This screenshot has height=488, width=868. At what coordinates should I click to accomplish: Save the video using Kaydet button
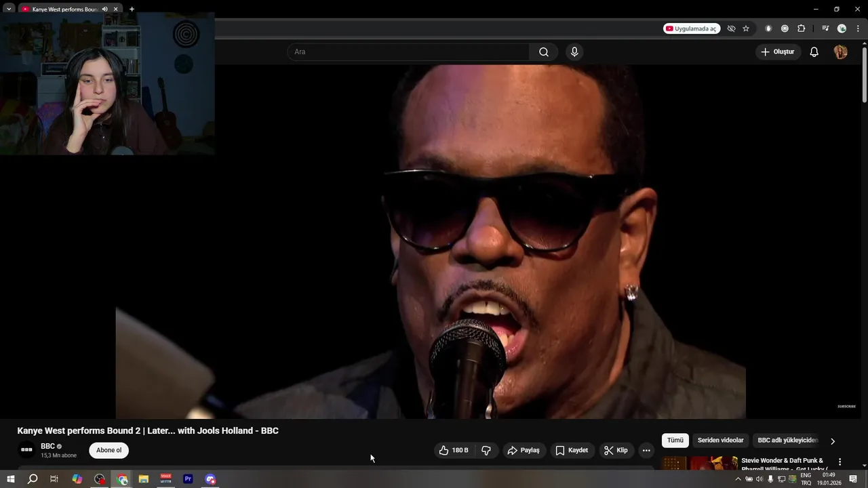click(572, 450)
